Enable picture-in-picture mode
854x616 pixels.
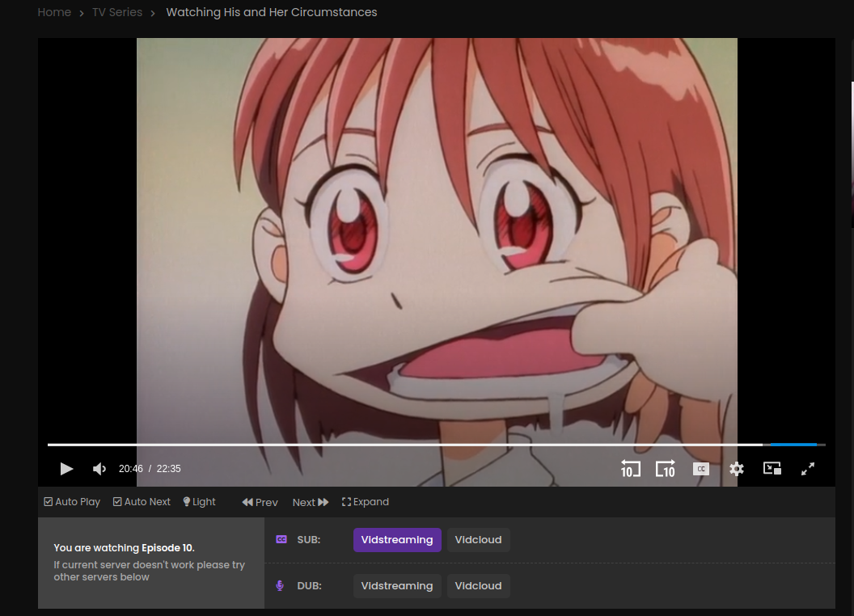(772, 468)
